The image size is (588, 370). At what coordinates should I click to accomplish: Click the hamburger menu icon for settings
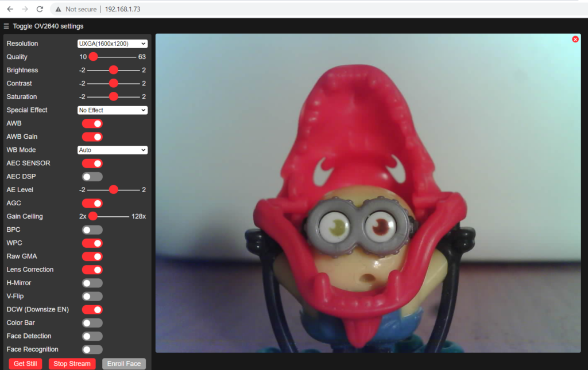pos(6,26)
